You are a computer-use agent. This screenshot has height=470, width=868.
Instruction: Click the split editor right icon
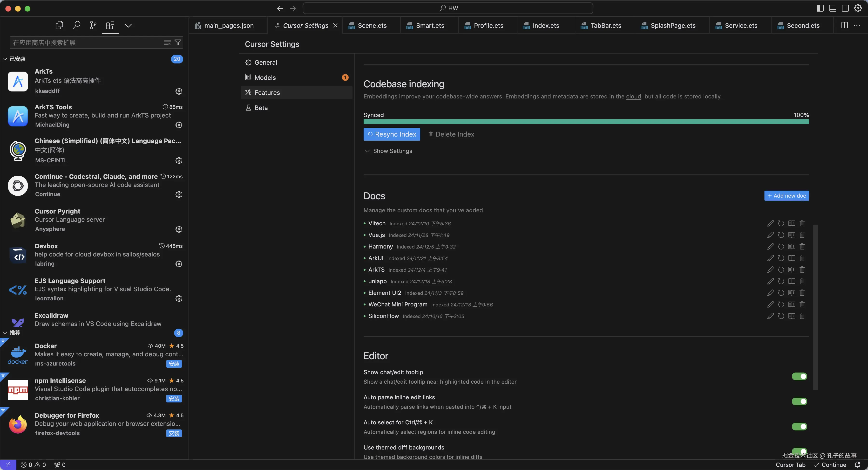(x=844, y=25)
